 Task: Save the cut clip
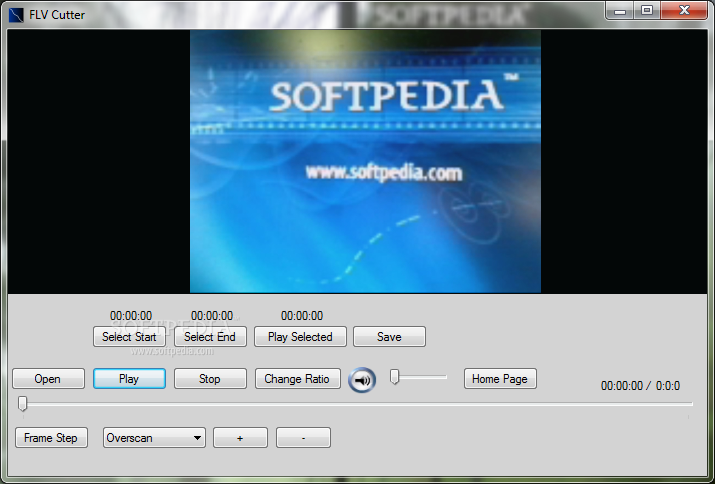click(389, 337)
